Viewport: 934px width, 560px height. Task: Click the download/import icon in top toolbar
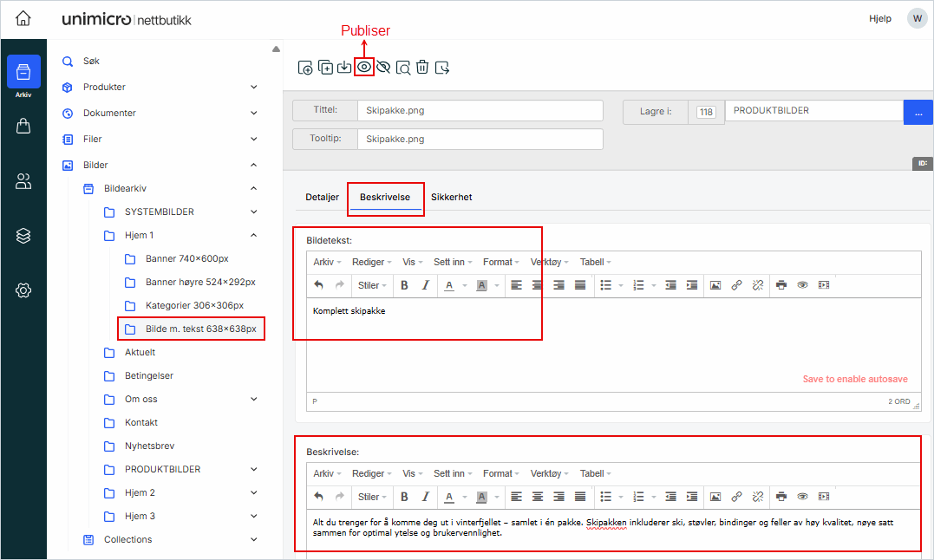(x=344, y=67)
